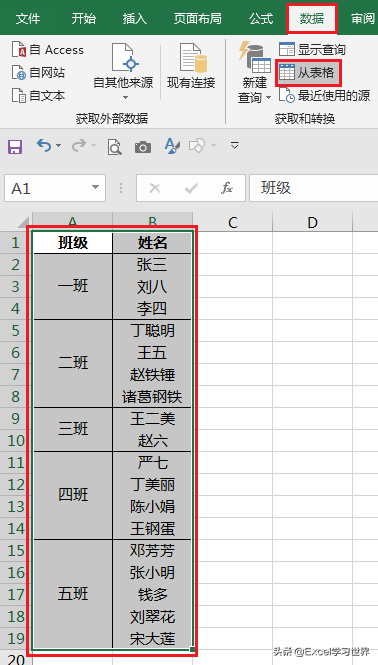Click cell with name 丁美丽
This screenshot has width=378, height=665.
[x=152, y=484]
